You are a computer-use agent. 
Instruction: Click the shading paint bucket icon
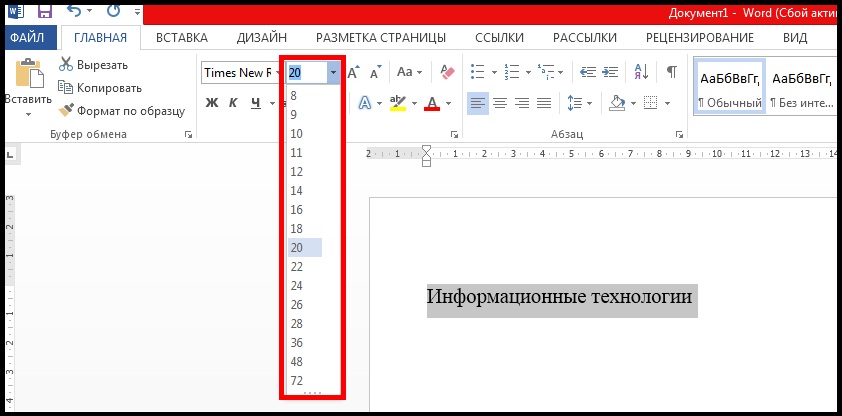[x=618, y=103]
